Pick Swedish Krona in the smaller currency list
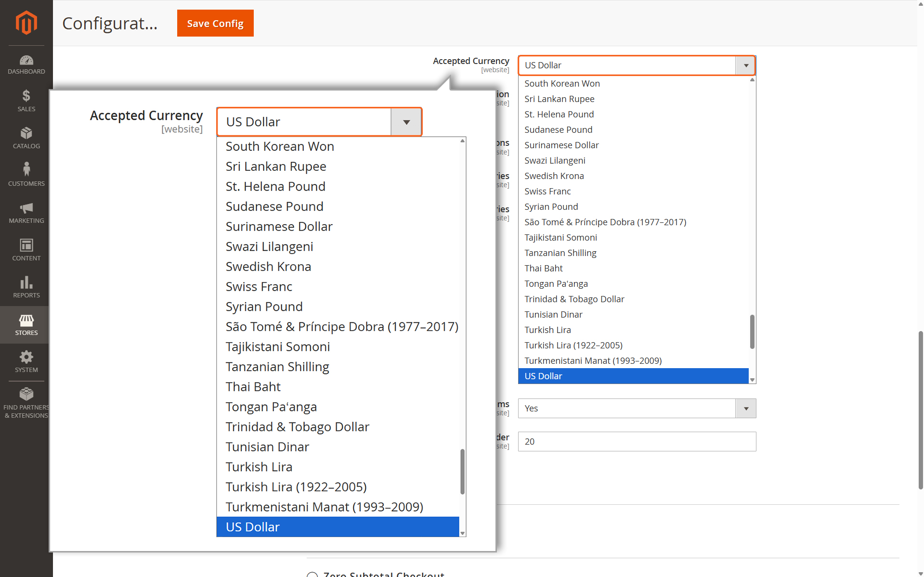The image size is (924, 577). point(554,176)
